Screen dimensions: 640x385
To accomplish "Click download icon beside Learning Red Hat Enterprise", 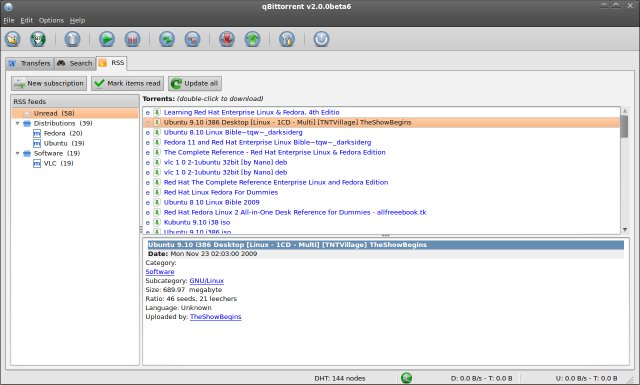I will [157, 112].
